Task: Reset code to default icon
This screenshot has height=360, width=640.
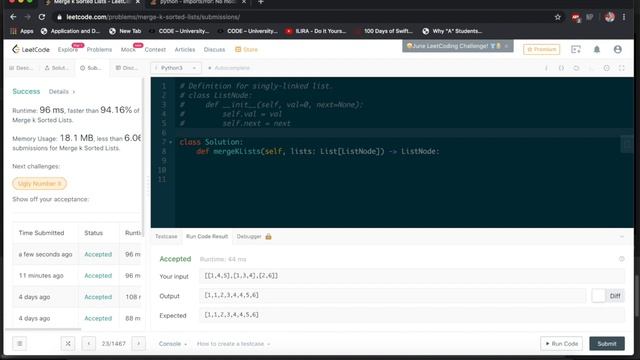Action: point(576,68)
